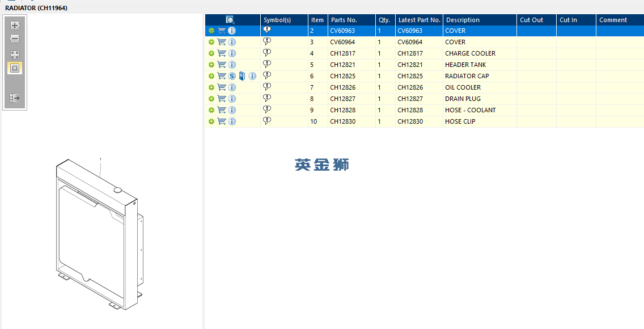Image resolution: width=644 pixels, height=329 pixels.
Task: Click parts number CH12827
Action: pyautogui.click(x=342, y=99)
